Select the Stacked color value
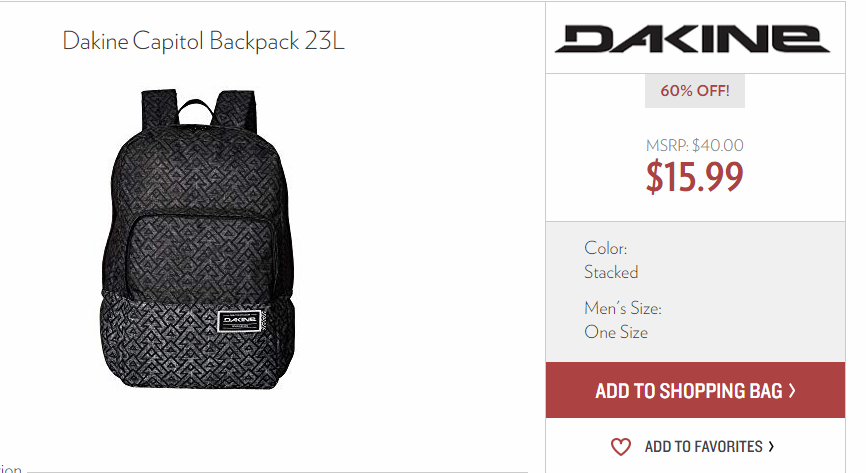 click(x=611, y=272)
